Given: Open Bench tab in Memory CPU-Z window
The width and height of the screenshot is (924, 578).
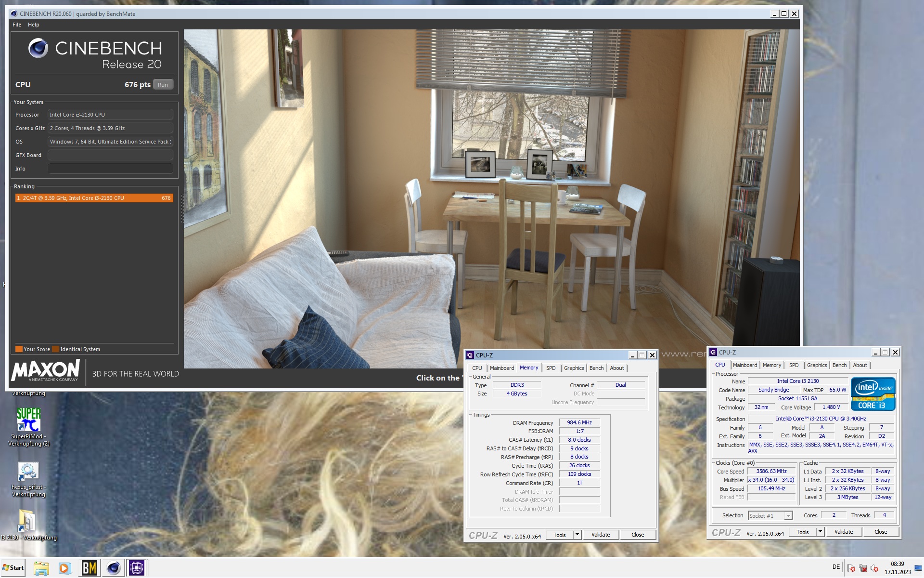Looking at the screenshot, I should 596,368.
